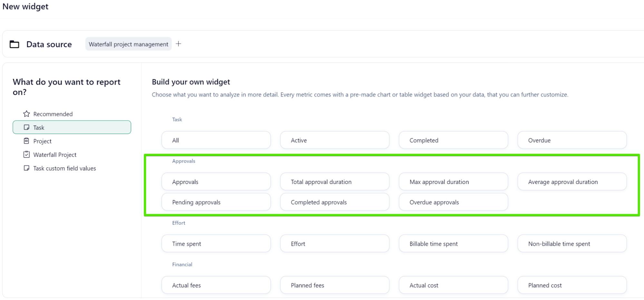Click the Project clipboard icon
The width and height of the screenshot is (644, 300).
coord(26,141)
